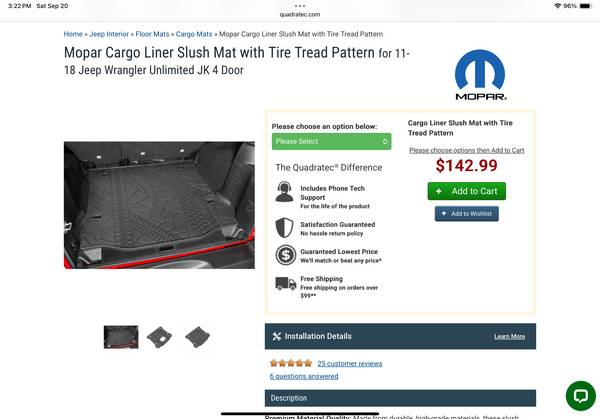
Task: Click the Installation Details tools icon
Action: 277,336
